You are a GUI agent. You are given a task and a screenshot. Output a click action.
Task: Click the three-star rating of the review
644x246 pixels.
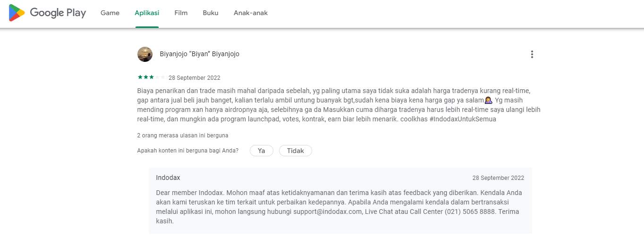point(151,77)
